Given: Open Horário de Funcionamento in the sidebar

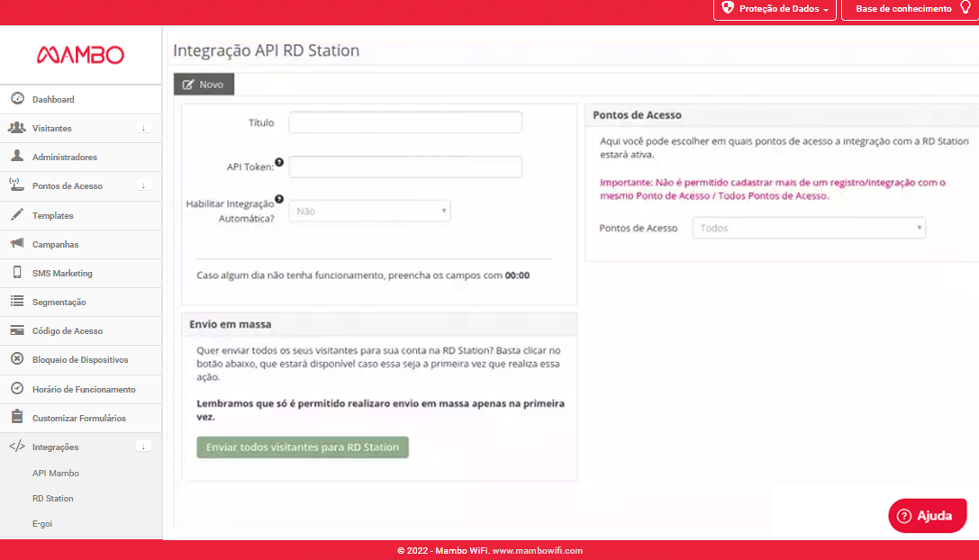Looking at the screenshot, I should [81, 389].
